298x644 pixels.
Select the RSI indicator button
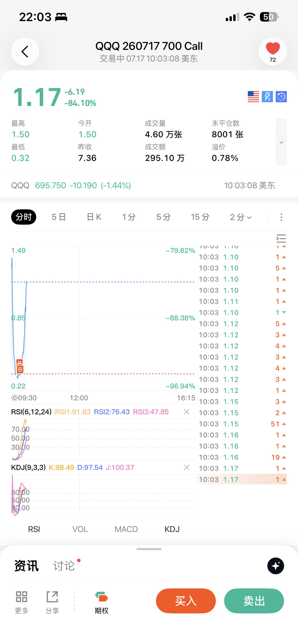click(x=34, y=529)
